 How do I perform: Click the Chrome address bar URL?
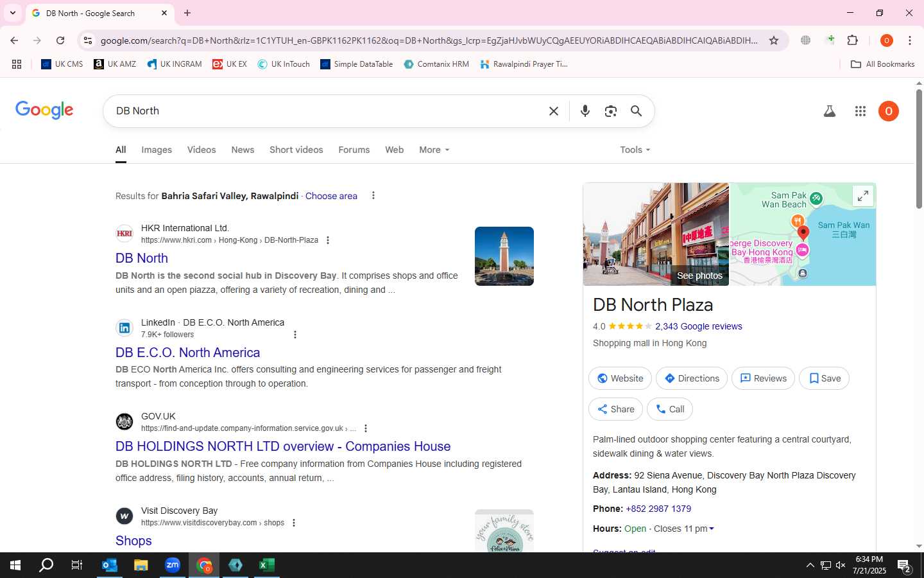(x=429, y=40)
